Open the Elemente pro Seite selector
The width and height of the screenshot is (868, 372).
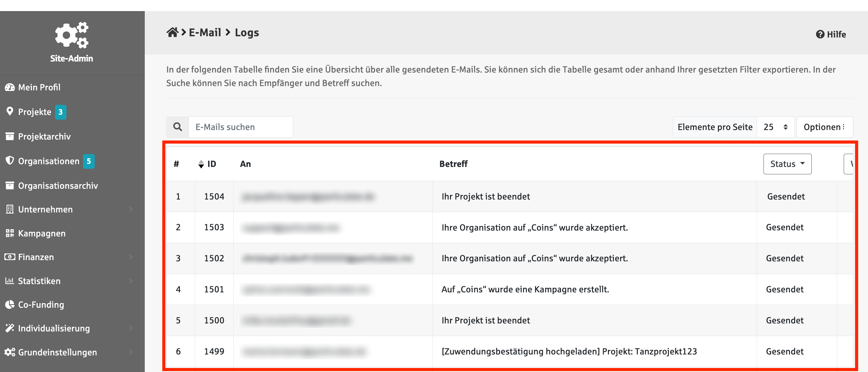[775, 127]
